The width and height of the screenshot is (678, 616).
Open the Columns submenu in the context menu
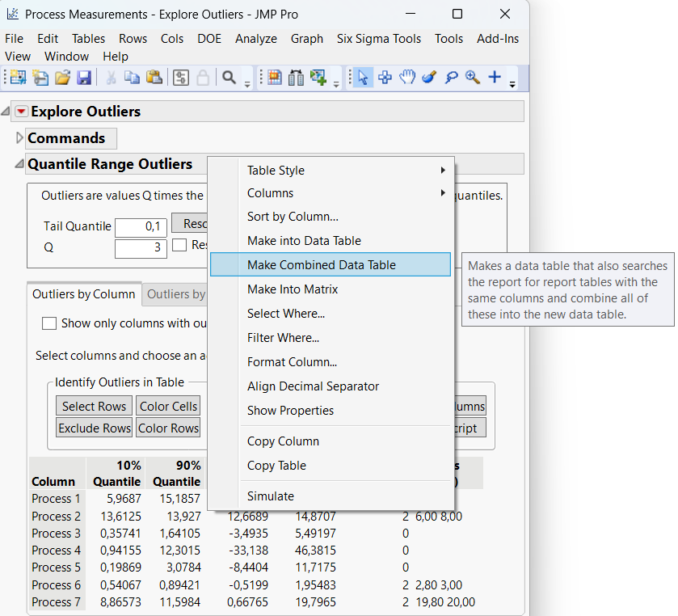pyautogui.click(x=271, y=193)
